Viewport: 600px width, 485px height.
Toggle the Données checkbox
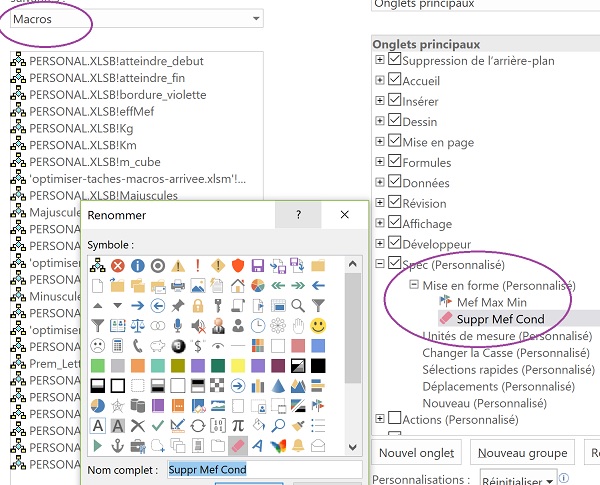pos(395,181)
